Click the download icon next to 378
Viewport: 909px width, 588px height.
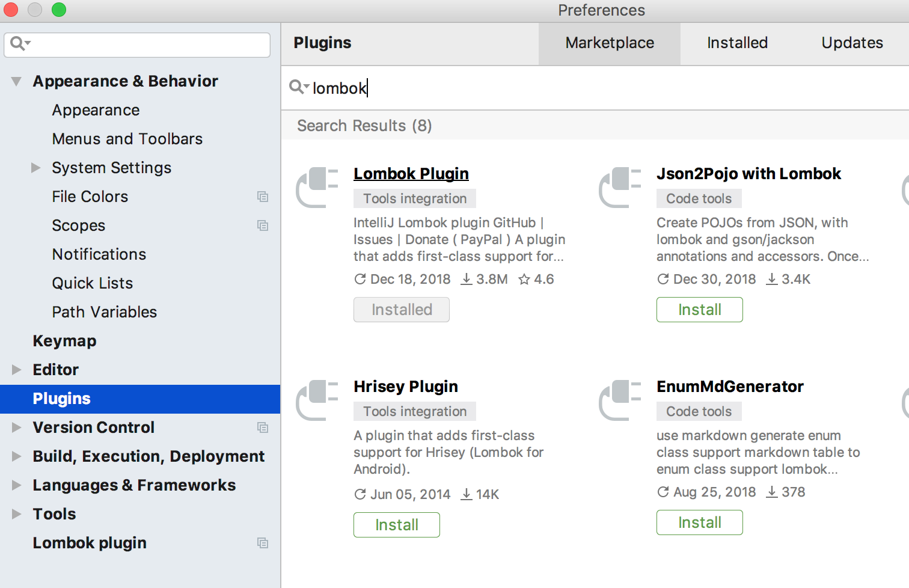[772, 492]
